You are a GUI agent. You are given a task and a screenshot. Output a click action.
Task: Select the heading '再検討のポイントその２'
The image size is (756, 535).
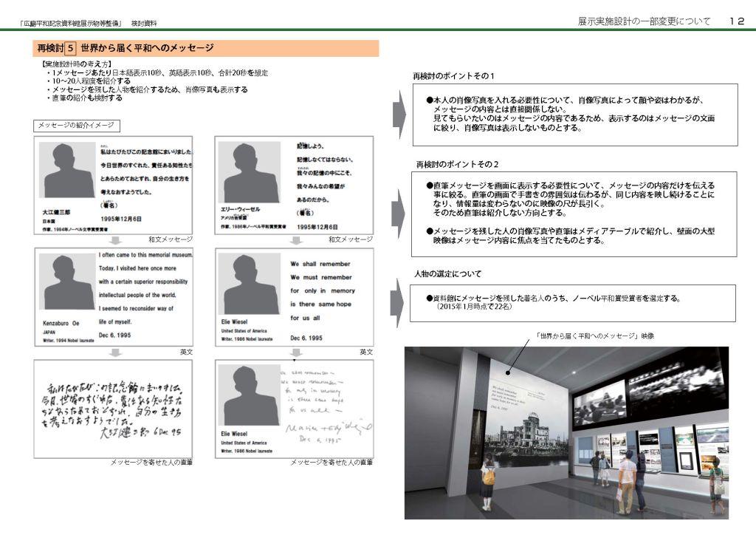[458, 165]
